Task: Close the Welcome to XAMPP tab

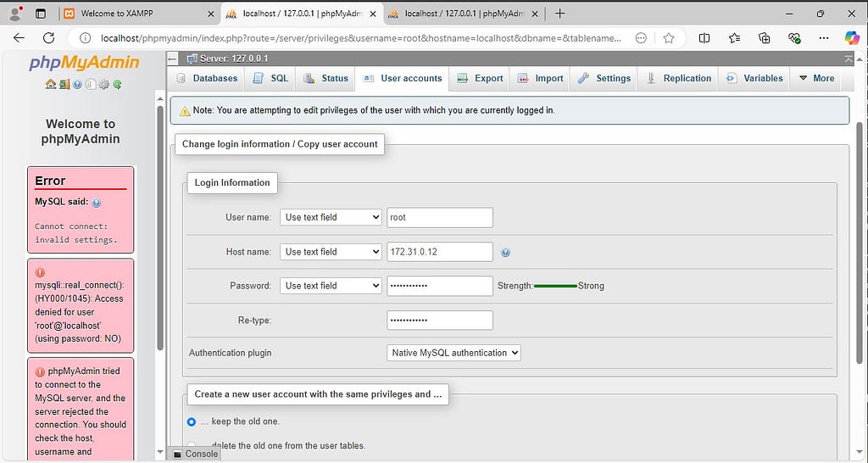Action: (210, 14)
